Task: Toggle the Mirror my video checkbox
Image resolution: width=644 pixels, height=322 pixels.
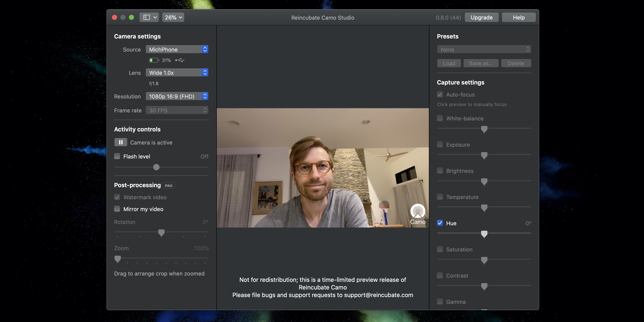Action: coord(117,209)
